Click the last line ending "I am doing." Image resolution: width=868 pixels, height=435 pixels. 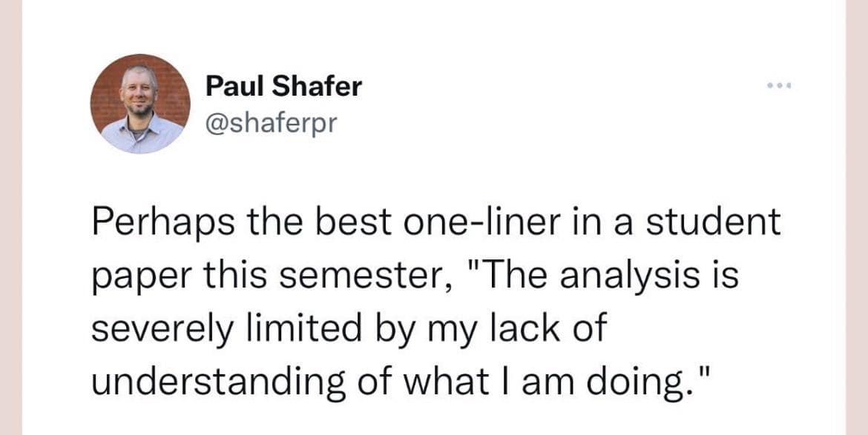[x=401, y=382]
